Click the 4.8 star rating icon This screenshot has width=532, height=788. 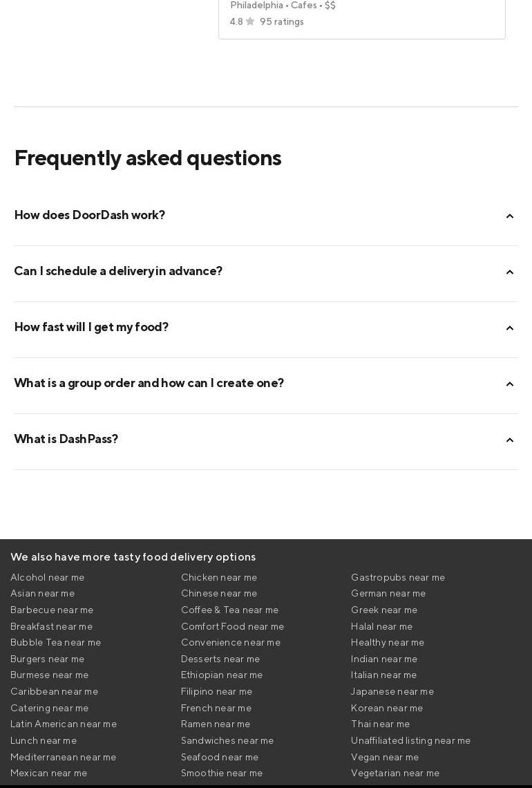coord(250,21)
